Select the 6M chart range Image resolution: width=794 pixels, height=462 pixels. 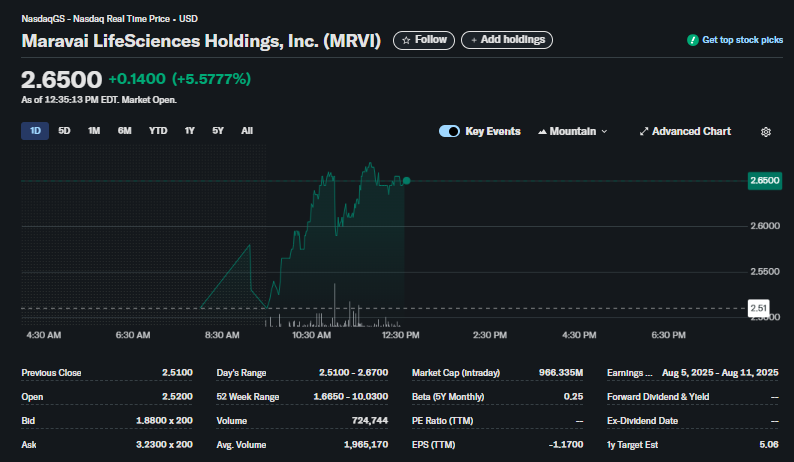125,131
